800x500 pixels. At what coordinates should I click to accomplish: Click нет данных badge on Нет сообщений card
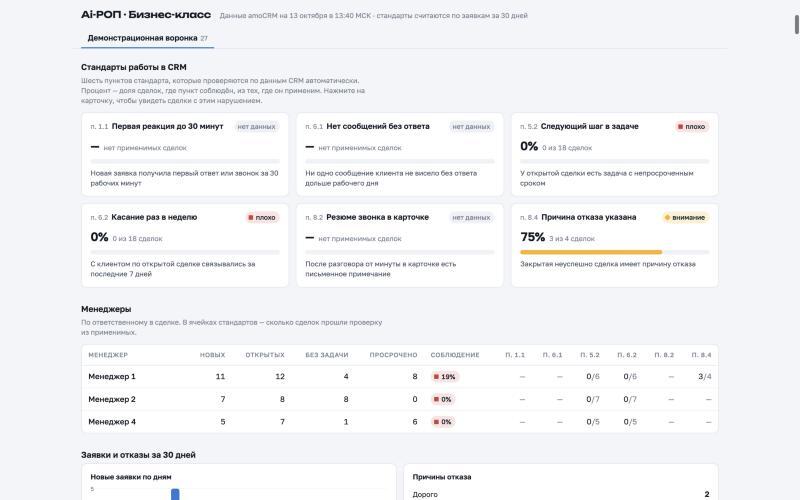coord(471,127)
